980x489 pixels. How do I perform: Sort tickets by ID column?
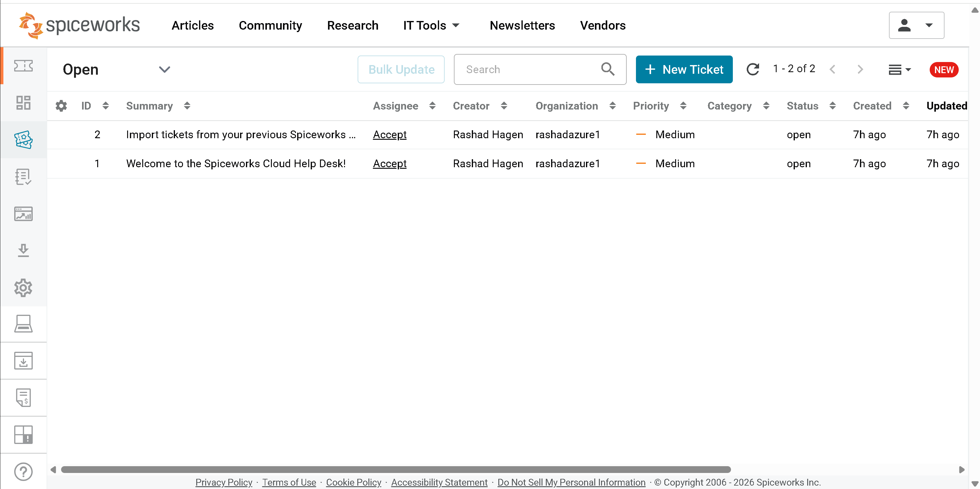click(106, 106)
